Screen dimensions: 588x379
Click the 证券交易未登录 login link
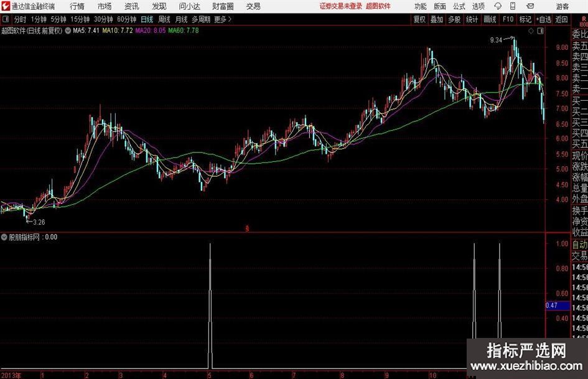[x=341, y=6]
